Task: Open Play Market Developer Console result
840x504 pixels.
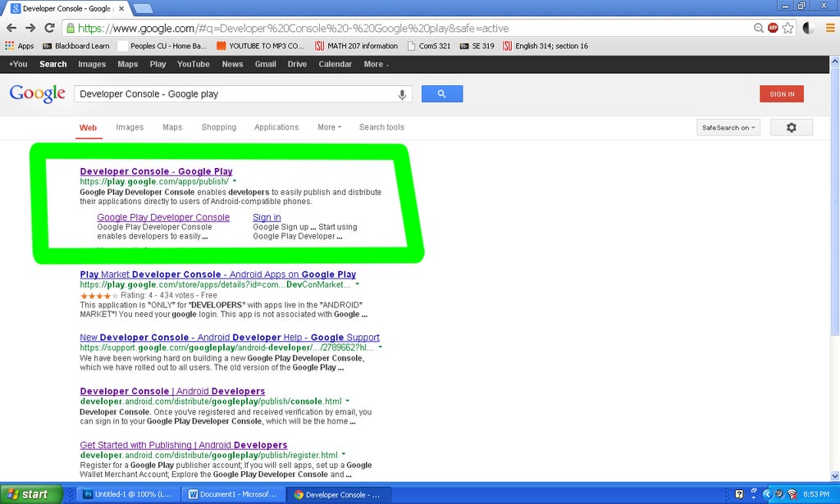Action: pyautogui.click(x=218, y=275)
